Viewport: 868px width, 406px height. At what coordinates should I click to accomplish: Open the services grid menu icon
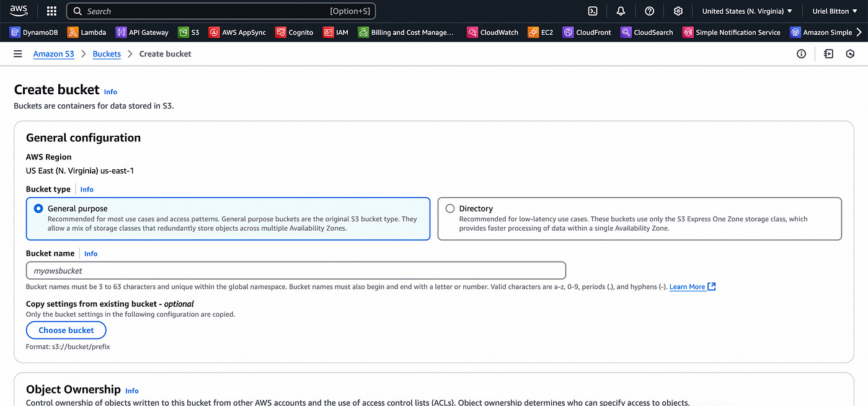click(52, 11)
